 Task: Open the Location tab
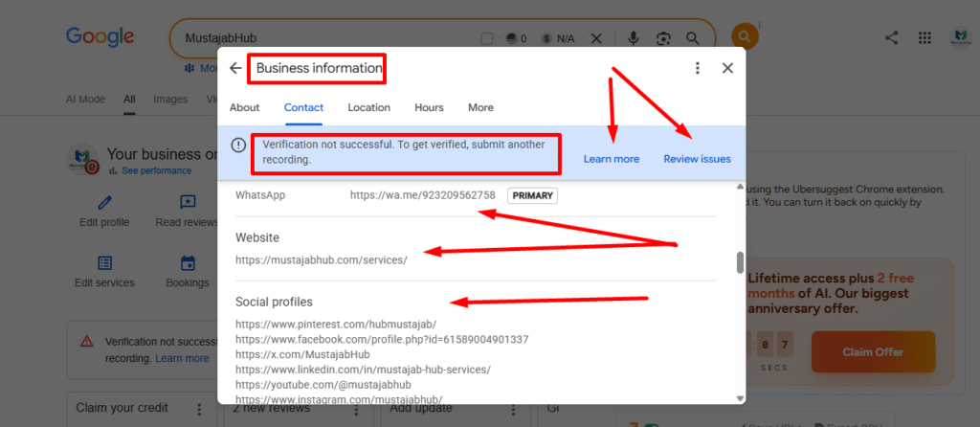click(x=368, y=107)
